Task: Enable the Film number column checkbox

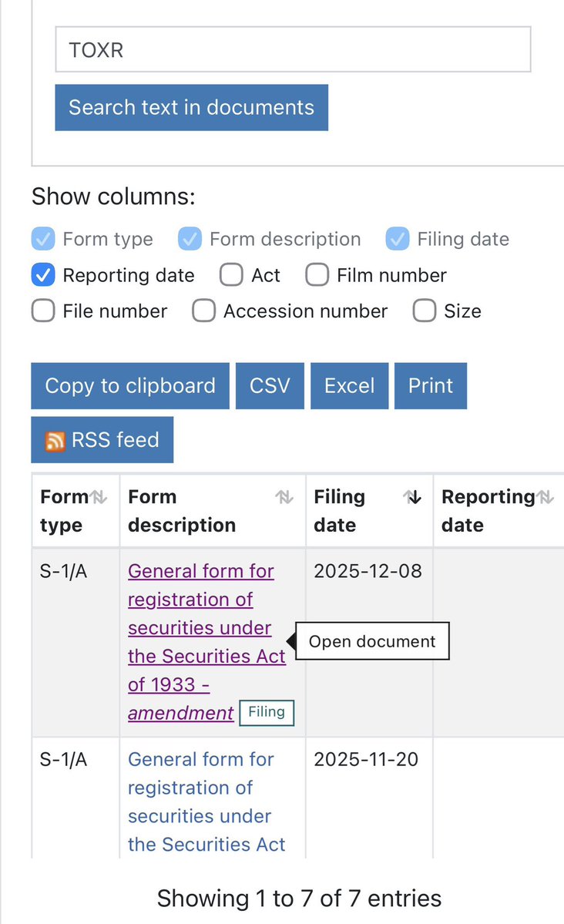Action: point(317,275)
